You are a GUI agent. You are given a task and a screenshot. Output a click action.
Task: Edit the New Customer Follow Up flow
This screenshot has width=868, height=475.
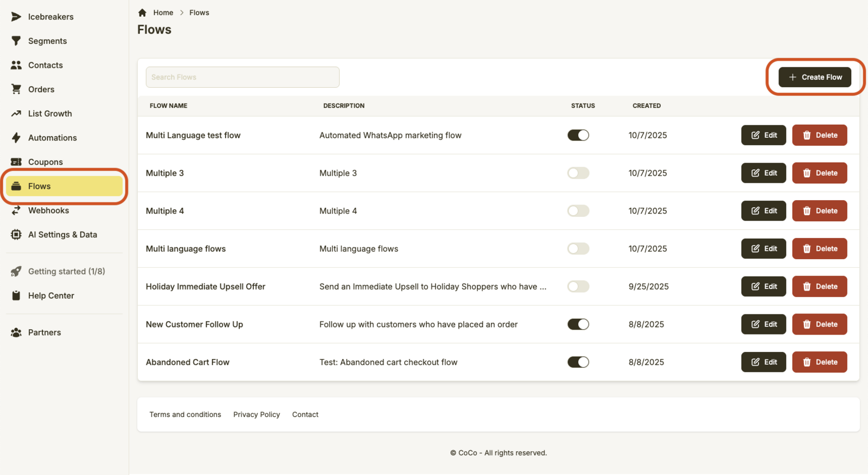click(763, 324)
